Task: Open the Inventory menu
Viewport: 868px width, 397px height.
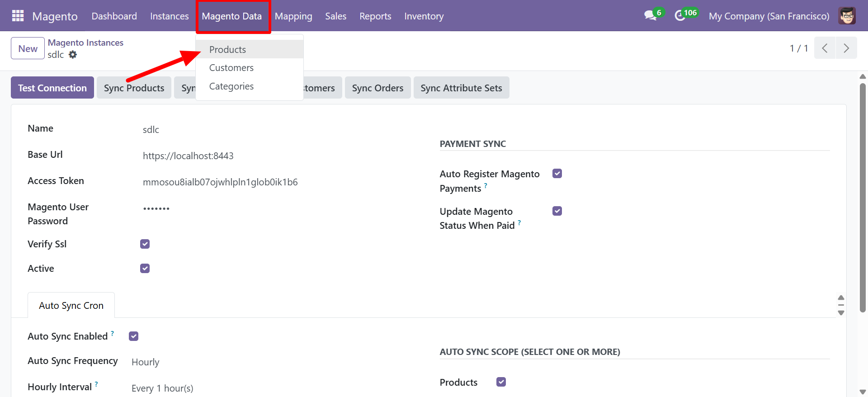Action: (424, 16)
